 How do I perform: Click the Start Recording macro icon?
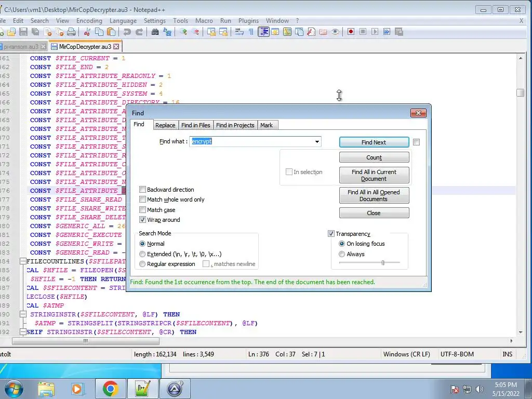tap(351, 32)
